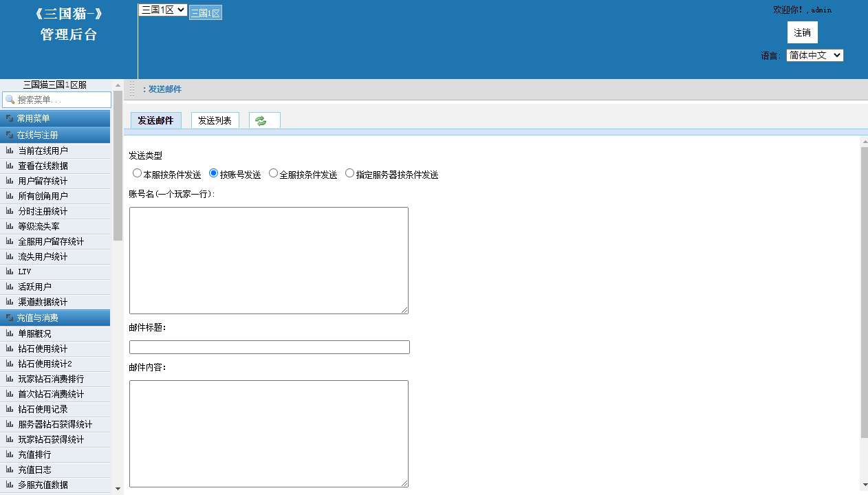Open the 简体中文 language dropdown

(x=814, y=56)
